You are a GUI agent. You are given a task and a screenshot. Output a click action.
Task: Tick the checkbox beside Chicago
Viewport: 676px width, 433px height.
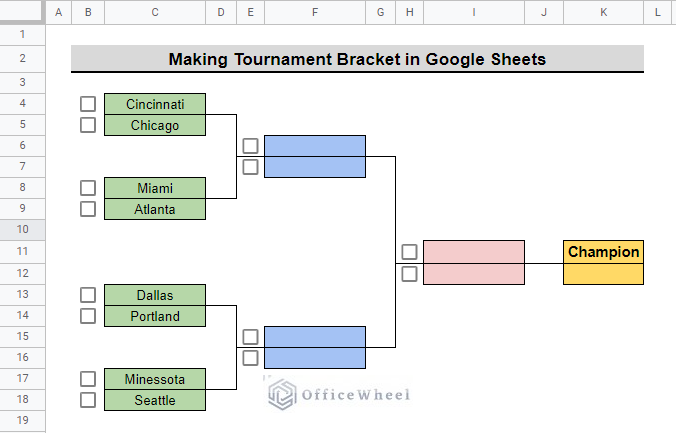point(88,125)
